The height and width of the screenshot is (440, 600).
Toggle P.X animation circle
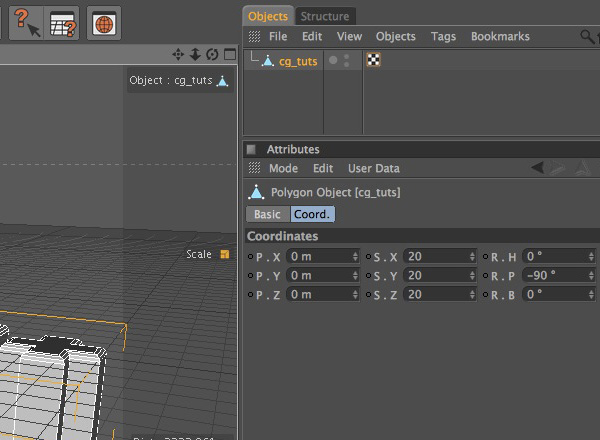coord(251,256)
